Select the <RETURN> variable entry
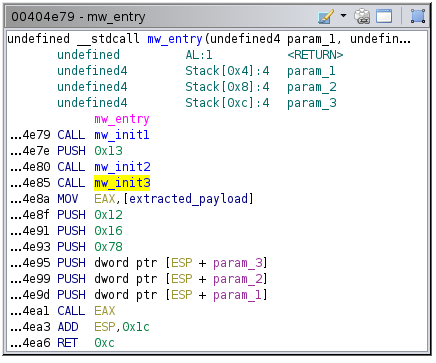 [315, 55]
